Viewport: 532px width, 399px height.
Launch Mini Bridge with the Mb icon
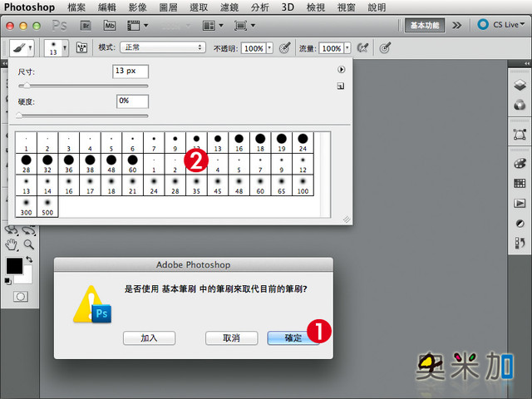coord(109,26)
